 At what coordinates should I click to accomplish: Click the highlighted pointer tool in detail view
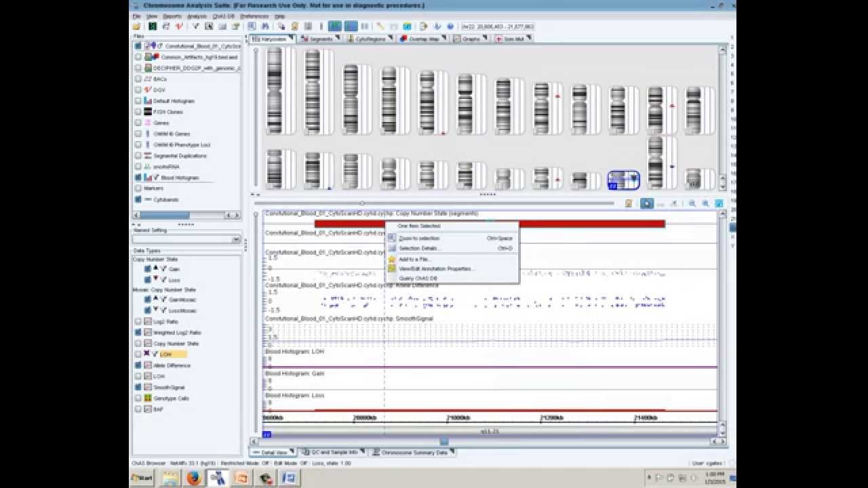tap(647, 203)
